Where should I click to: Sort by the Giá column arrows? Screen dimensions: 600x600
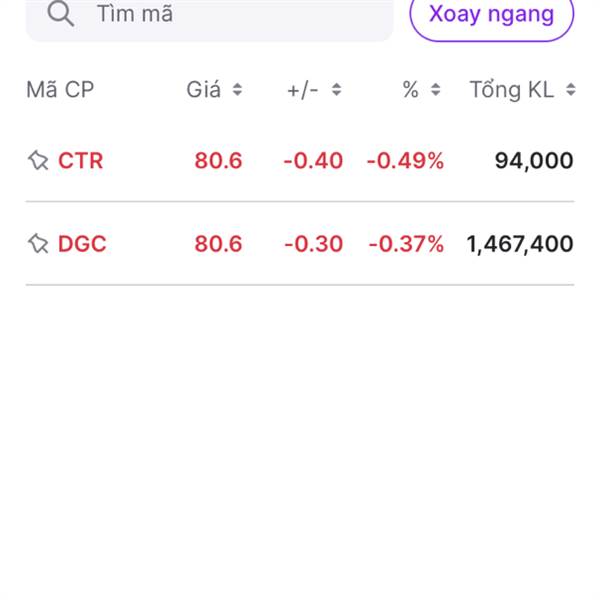pos(237,90)
